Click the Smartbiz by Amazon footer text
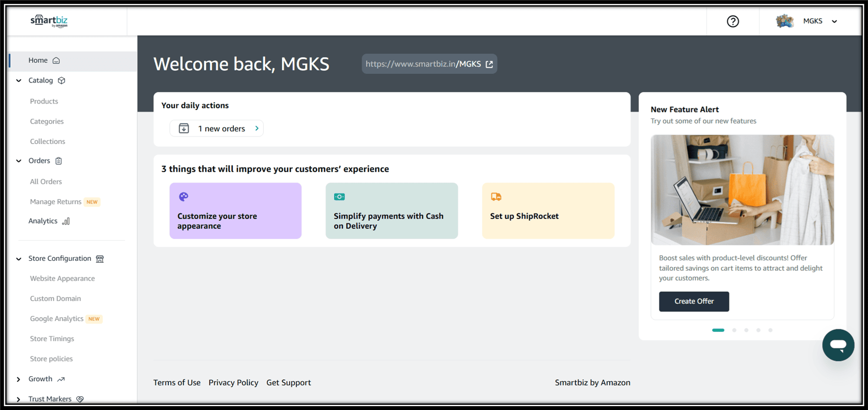Screen dimensions: 868x410 point(592,383)
